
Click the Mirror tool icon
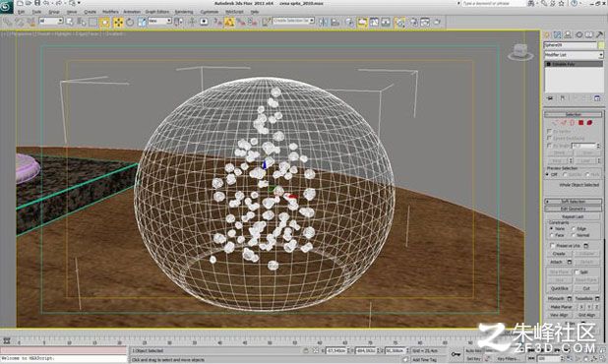pos(323,22)
